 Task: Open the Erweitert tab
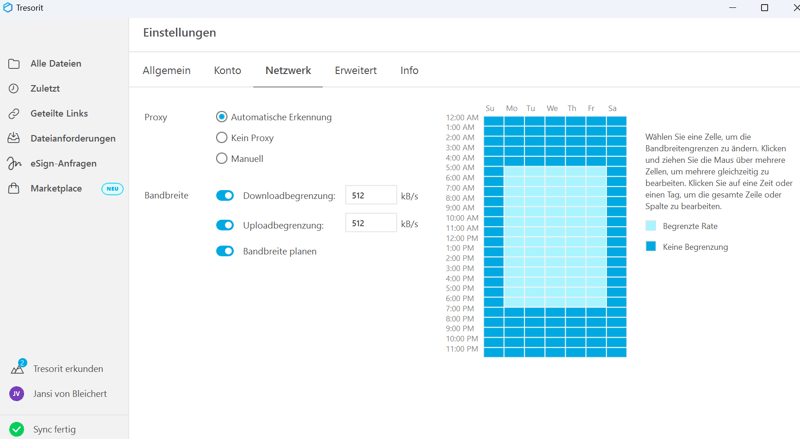(355, 71)
